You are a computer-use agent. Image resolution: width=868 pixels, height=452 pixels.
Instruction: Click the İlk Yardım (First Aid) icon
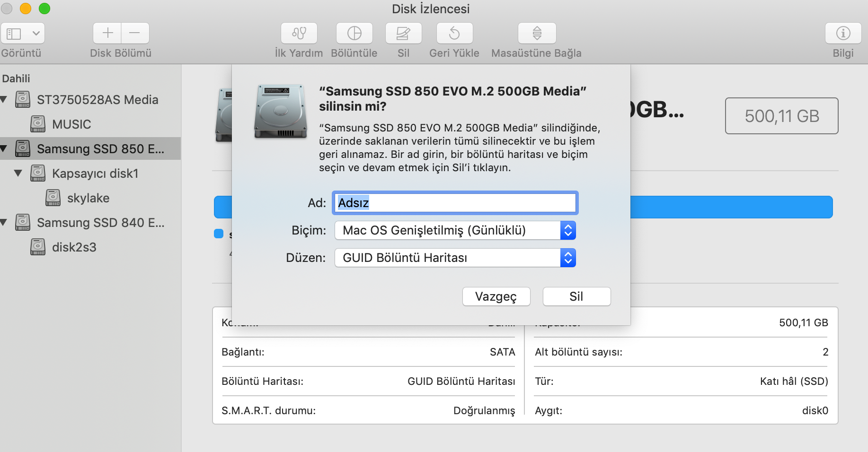tap(299, 34)
